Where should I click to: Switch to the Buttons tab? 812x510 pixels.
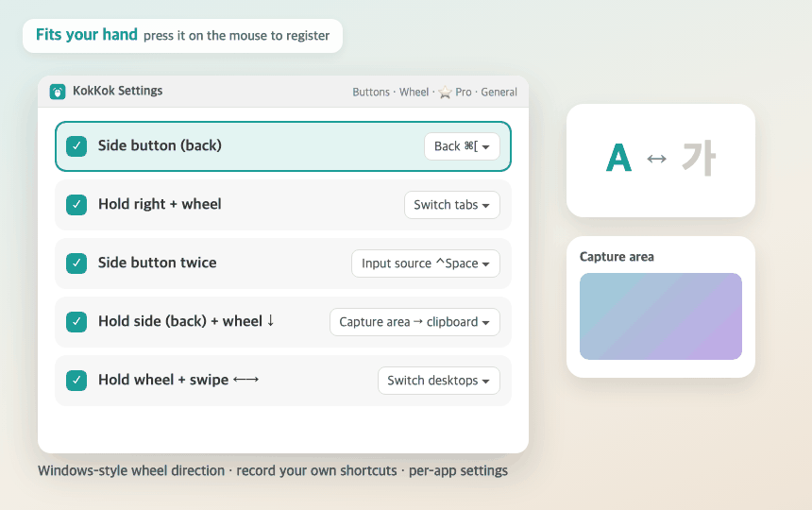(371, 93)
